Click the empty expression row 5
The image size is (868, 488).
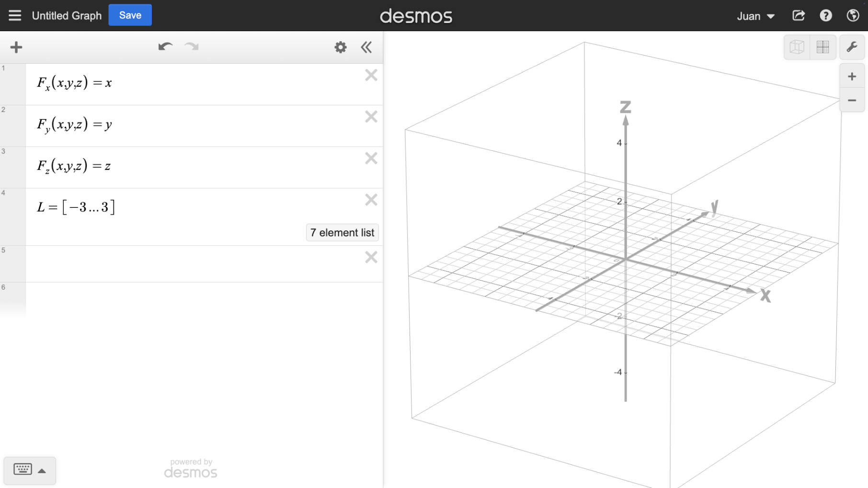click(192, 263)
